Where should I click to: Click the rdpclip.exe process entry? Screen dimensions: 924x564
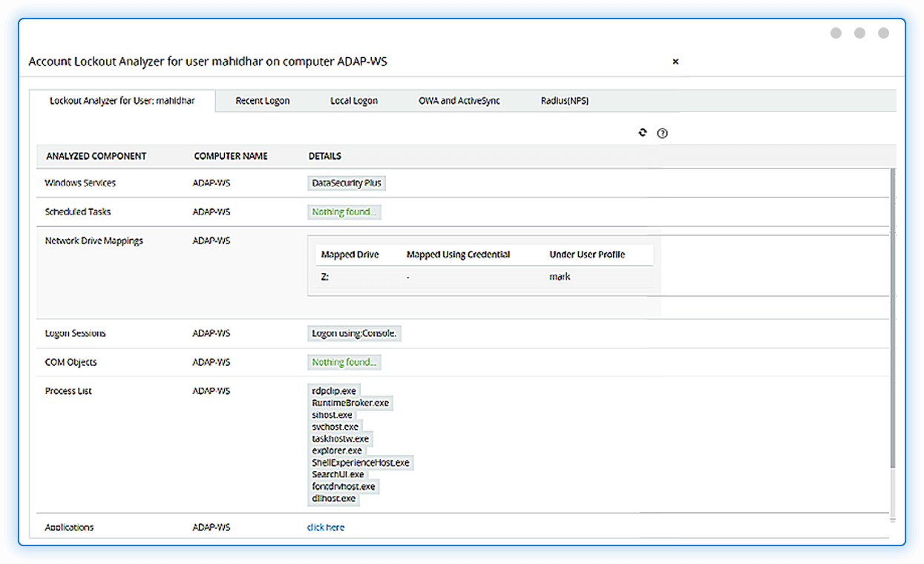[x=334, y=391]
